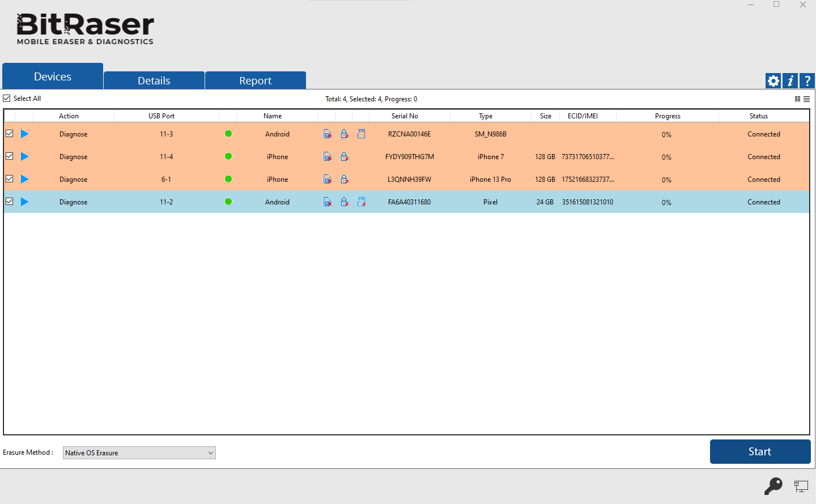Sort by the Status column header

coord(759,116)
